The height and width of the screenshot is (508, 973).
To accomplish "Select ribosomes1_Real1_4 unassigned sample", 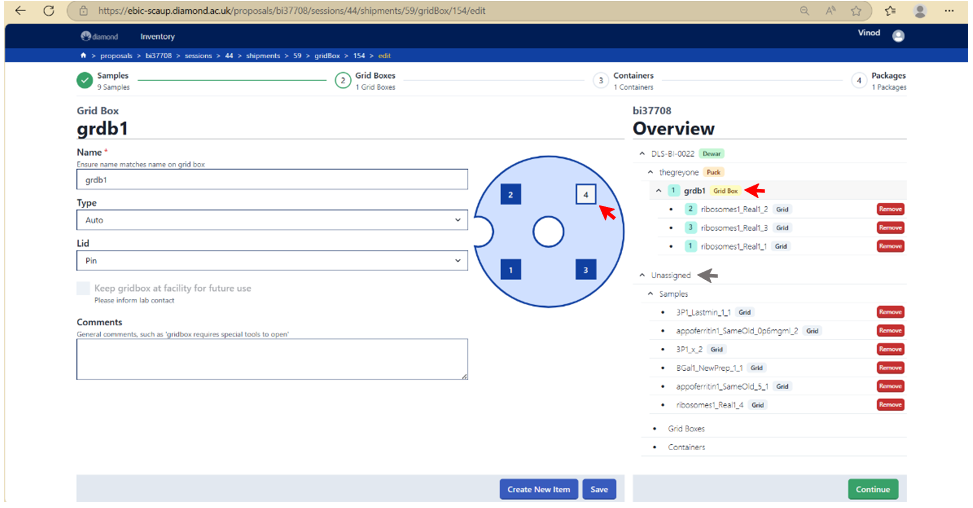I will (x=709, y=405).
